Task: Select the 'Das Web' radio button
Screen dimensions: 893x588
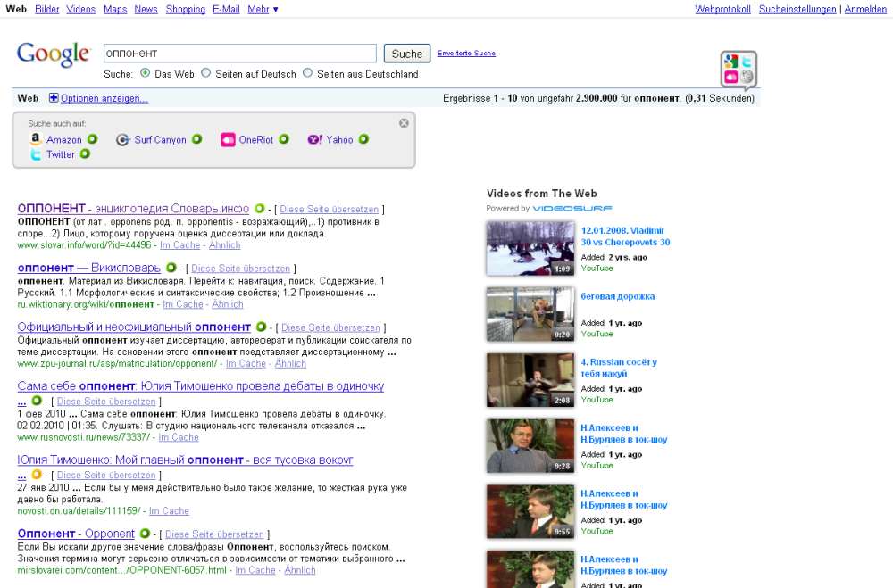Action: (x=146, y=73)
